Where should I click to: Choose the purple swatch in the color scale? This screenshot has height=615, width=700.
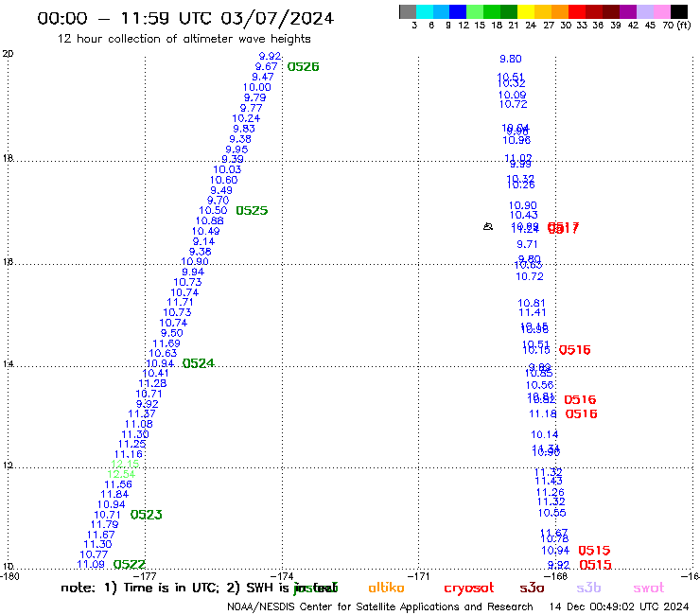(628, 11)
